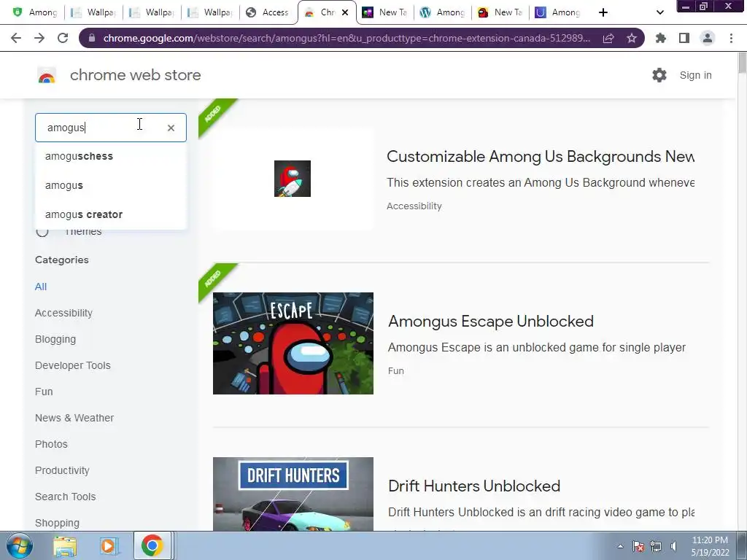747x560 pixels.
Task: Bookmark this page with star icon
Action: click(x=632, y=38)
